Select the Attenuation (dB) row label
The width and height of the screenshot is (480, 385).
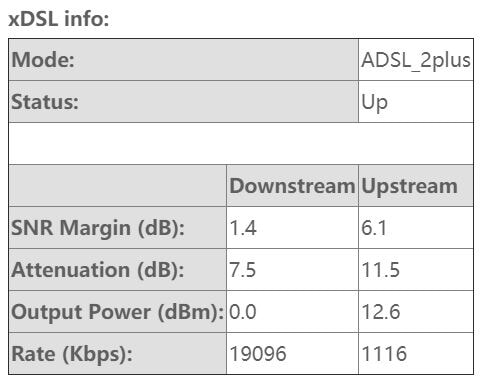118,270
